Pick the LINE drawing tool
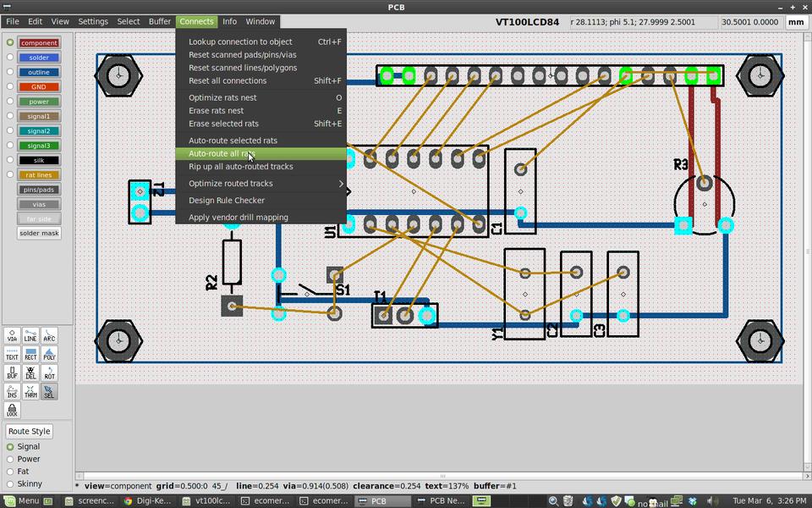Viewport: 812px width, 508px height. (x=30, y=336)
